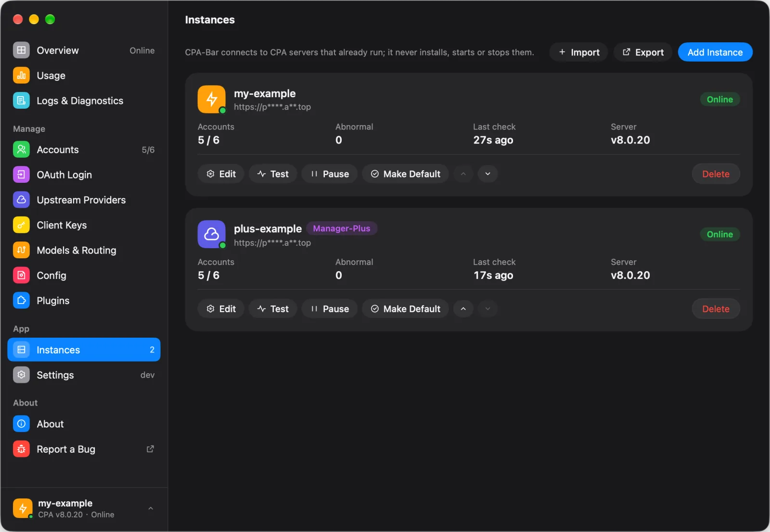Select the Client Keys key icon

pyautogui.click(x=21, y=225)
